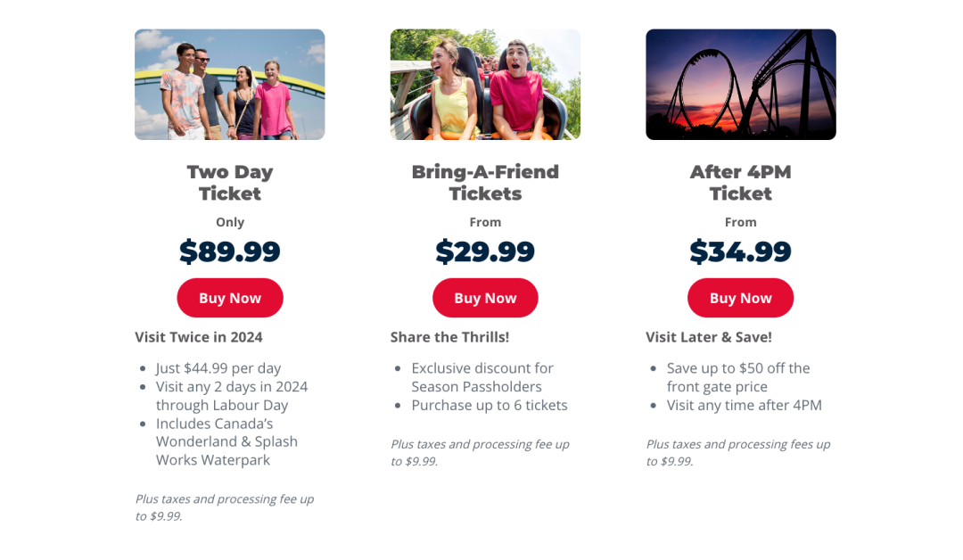This screenshot has width=963, height=560.
Task: Click the $29.99 price
Action: pos(485,251)
